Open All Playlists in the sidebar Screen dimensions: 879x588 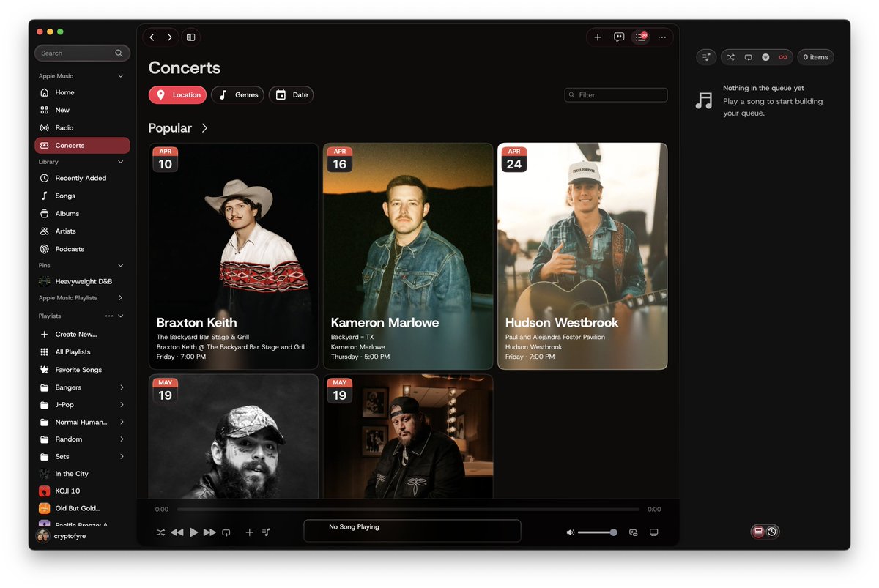point(82,352)
